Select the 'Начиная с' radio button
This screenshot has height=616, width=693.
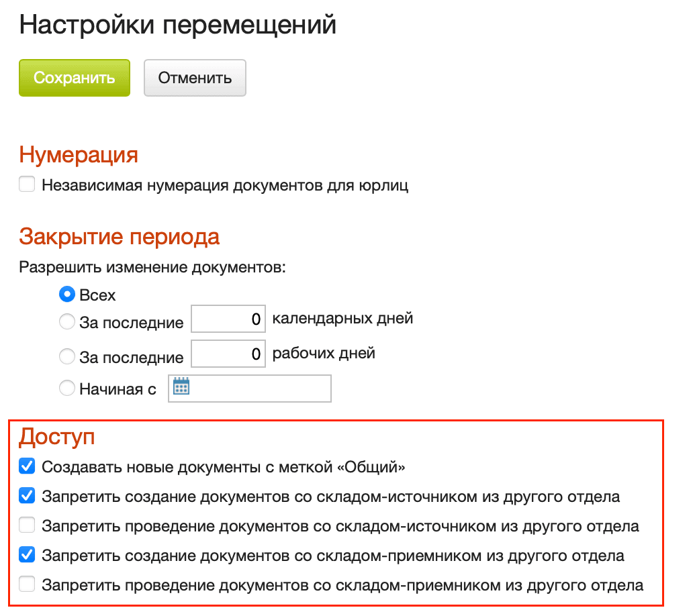(x=67, y=388)
